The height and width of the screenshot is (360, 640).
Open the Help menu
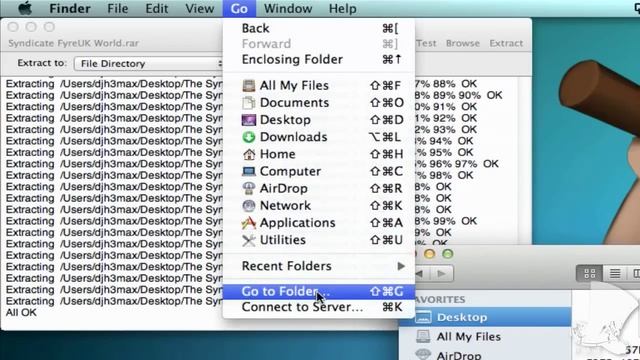tap(342, 9)
